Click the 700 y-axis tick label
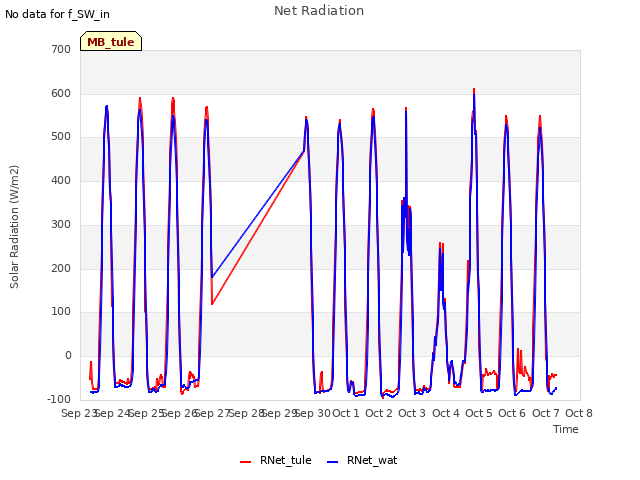 [61, 49]
